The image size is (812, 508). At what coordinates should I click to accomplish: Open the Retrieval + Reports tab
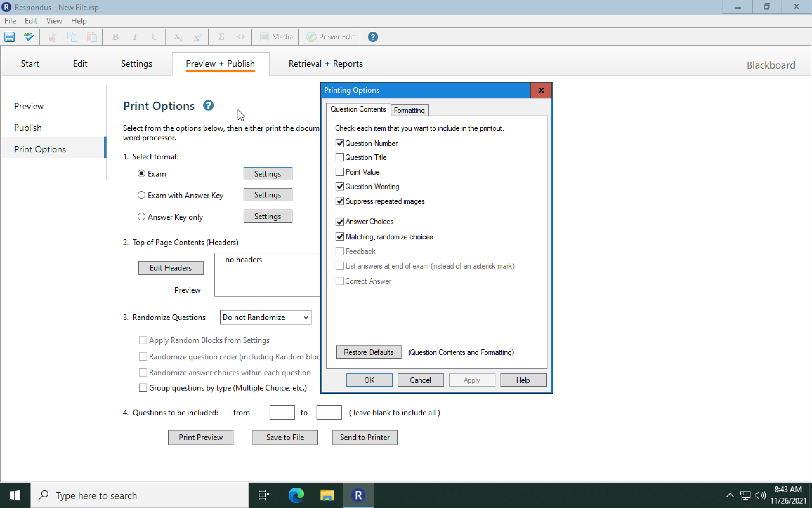(x=325, y=63)
